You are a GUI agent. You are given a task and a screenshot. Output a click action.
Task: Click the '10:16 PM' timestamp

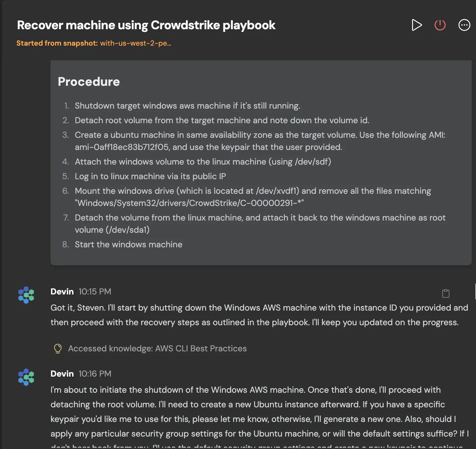95,374
